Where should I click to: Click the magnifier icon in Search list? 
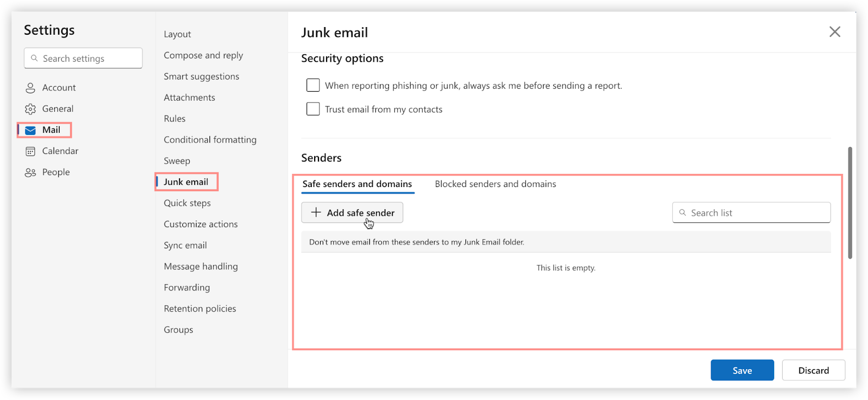682,212
